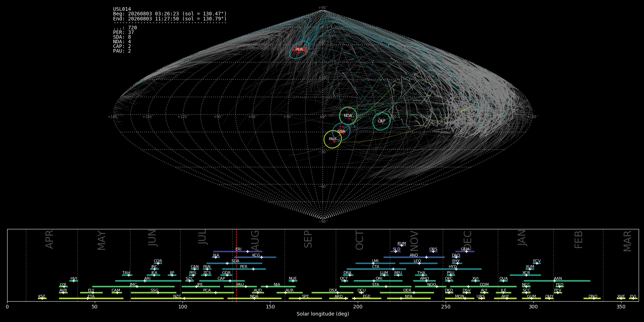
Task: Click the CAP radiant circle on sky map
Action: pos(381,121)
